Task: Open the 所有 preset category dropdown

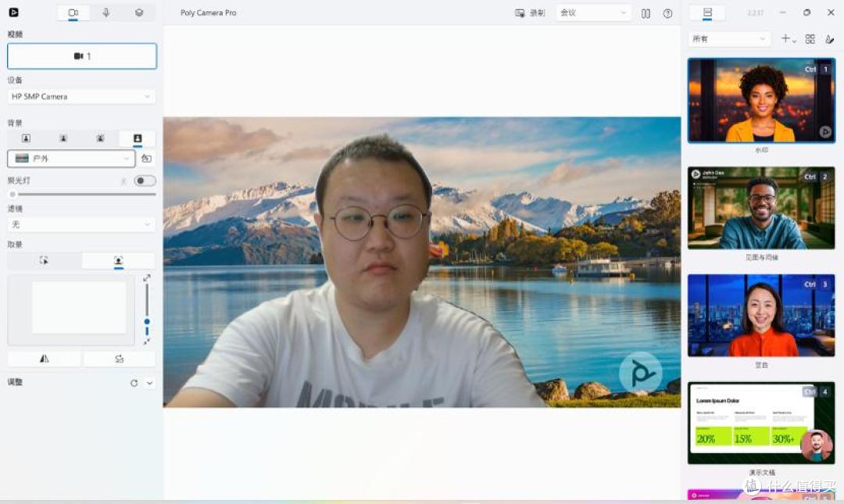Action: [x=729, y=39]
